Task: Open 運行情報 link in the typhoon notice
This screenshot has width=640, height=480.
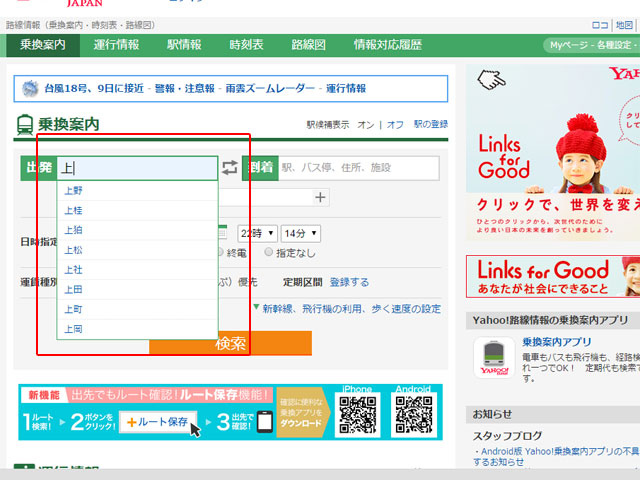Action: tap(346, 89)
